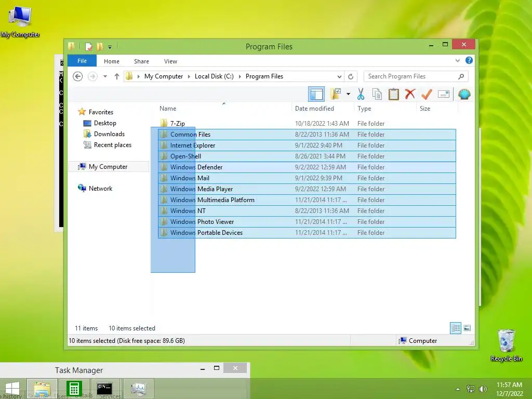Select Recent places in the navigation pane
The image size is (532, 399).
[113, 145]
